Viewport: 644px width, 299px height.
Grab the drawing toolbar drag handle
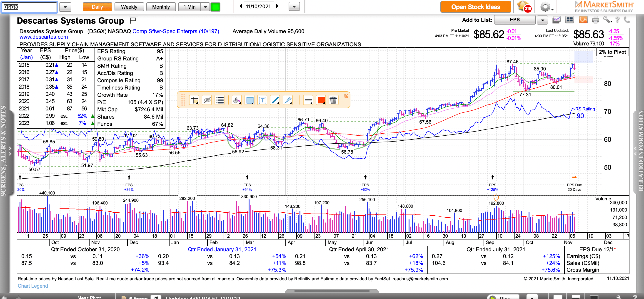(183, 100)
